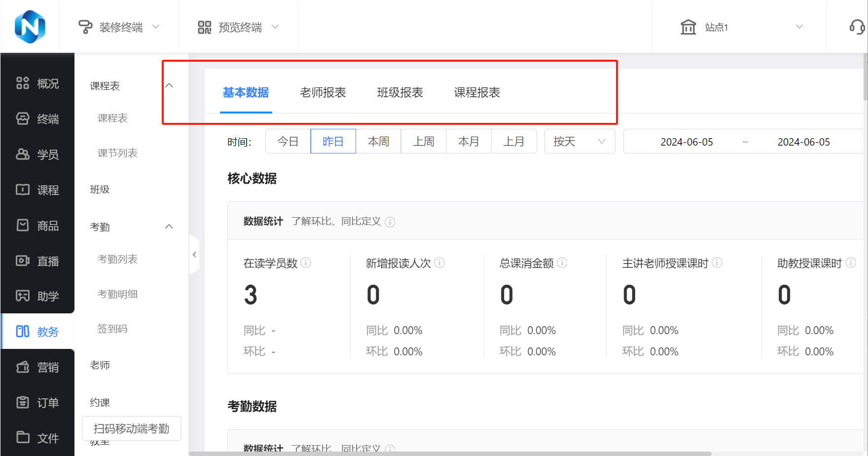Click info icon next to 在读学员数
The height and width of the screenshot is (456, 868).
pos(306,263)
